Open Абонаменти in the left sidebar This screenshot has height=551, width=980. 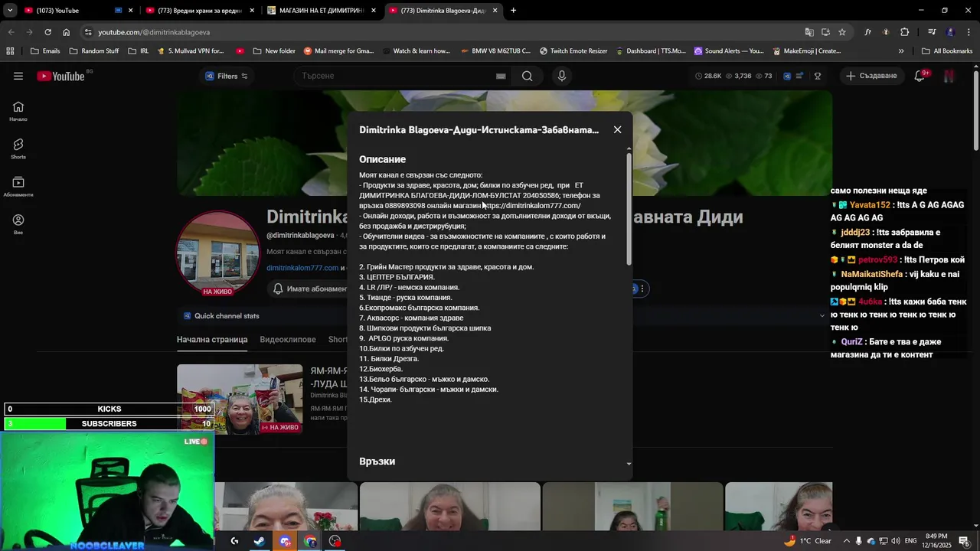(x=18, y=186)
